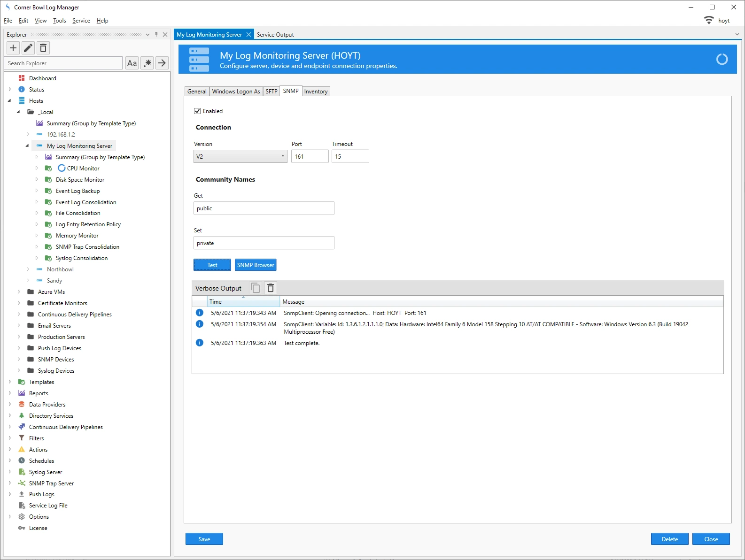Click the add (plus) icon in Explorer
Viewport: 745px width, 560px height.
[13, 48]
